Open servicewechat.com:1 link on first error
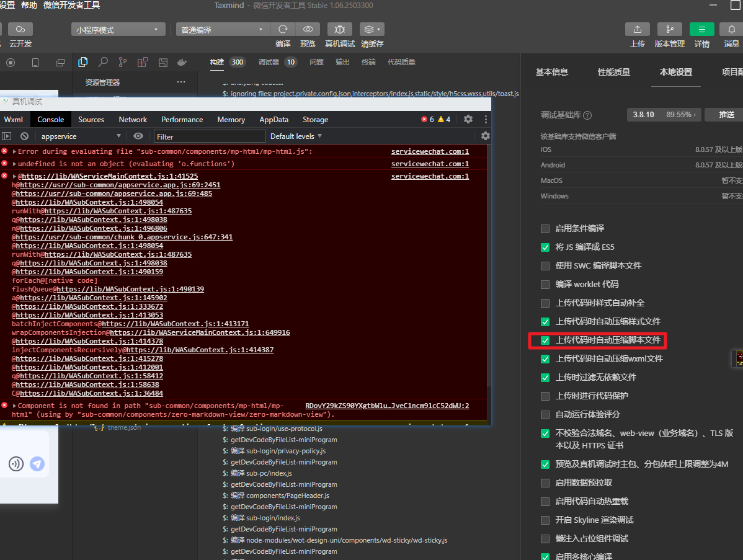Image resolution: width=743 pixels, height=560 pixels. (430, 151)
